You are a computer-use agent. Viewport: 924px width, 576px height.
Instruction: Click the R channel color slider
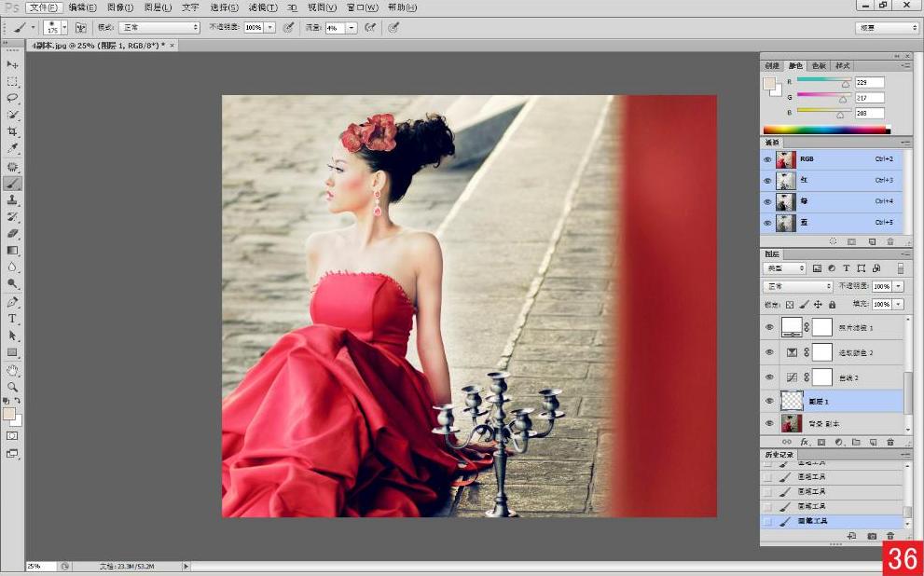(x=824, y=81)
